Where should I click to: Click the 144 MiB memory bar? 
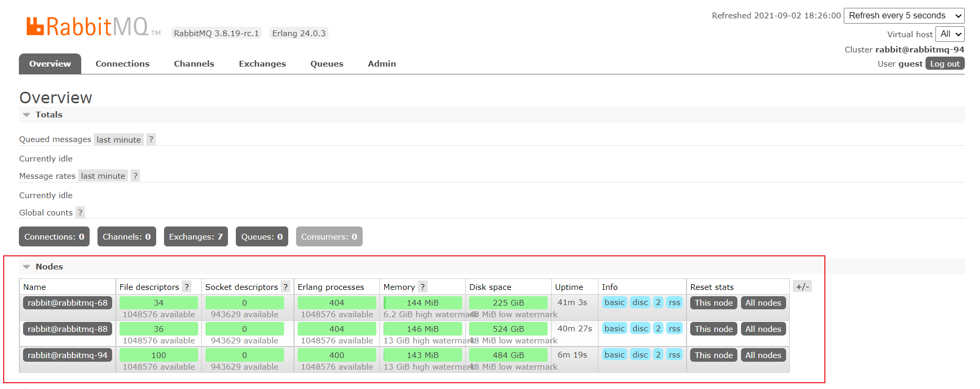click(423, 302)
